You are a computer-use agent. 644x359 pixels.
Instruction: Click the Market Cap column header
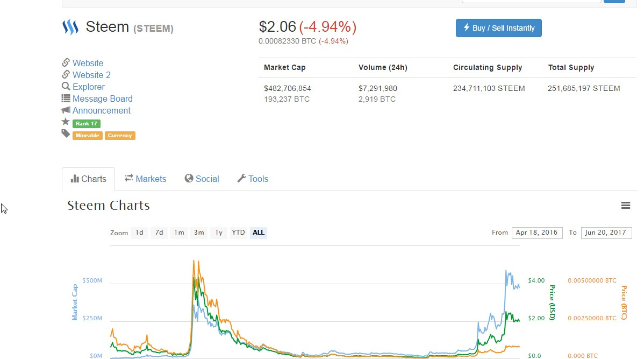284,67
